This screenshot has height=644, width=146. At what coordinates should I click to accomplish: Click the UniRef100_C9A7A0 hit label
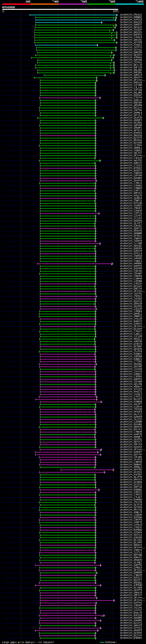point(131,271)
